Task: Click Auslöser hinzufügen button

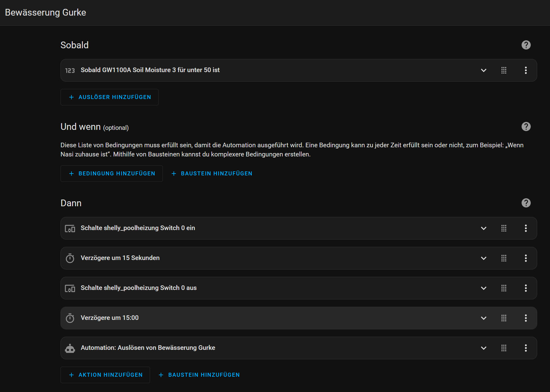Action: [x=109, y=97]
